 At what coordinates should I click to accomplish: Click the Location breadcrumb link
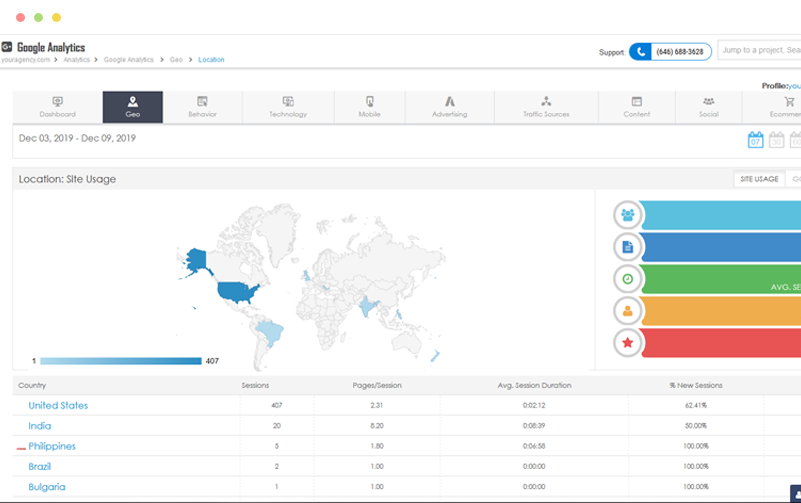click(211, 60)
